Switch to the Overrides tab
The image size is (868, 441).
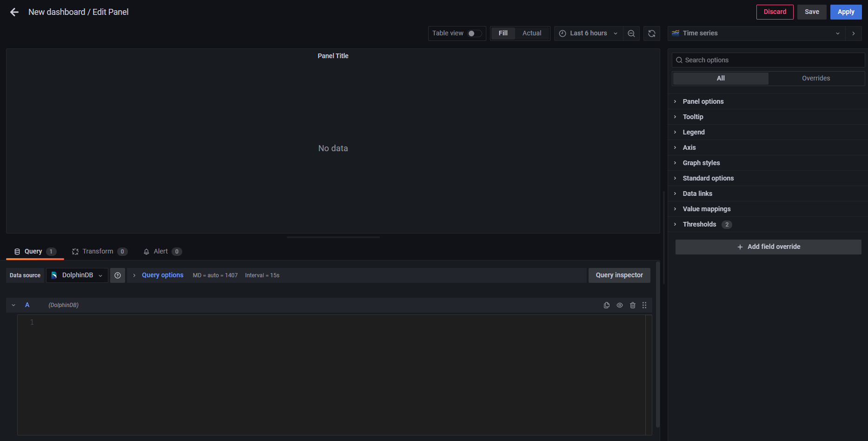[x=815, y=78]
